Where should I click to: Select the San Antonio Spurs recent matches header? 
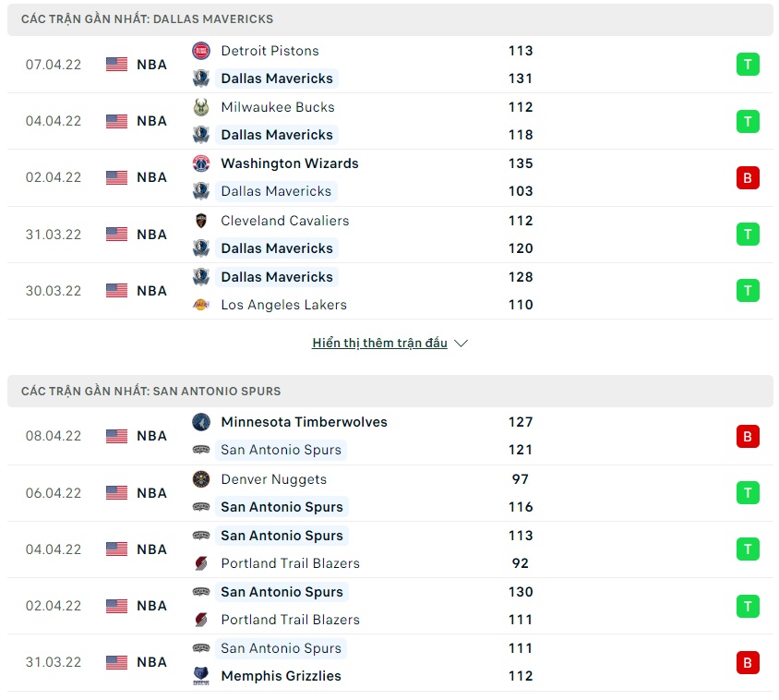(x=151, y=391)
